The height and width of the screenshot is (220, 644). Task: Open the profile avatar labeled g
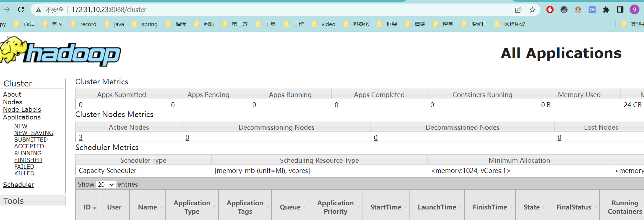[635, 9]
